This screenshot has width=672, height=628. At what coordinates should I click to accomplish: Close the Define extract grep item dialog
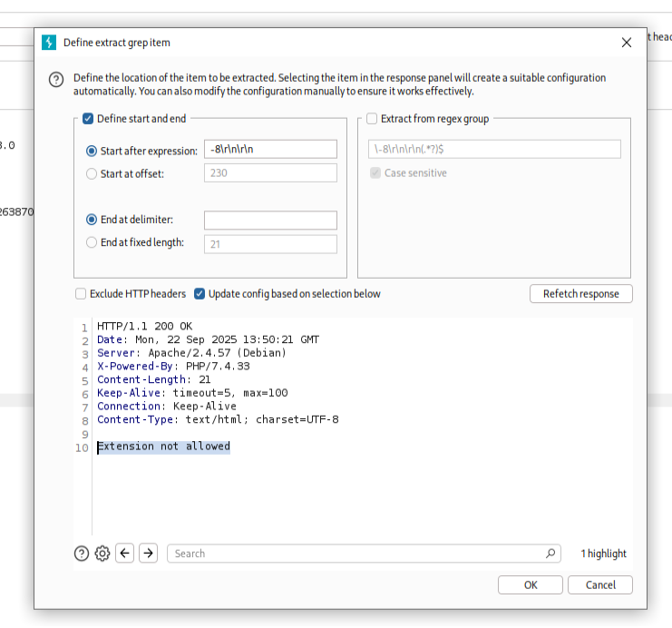click(x=626, y=43)
